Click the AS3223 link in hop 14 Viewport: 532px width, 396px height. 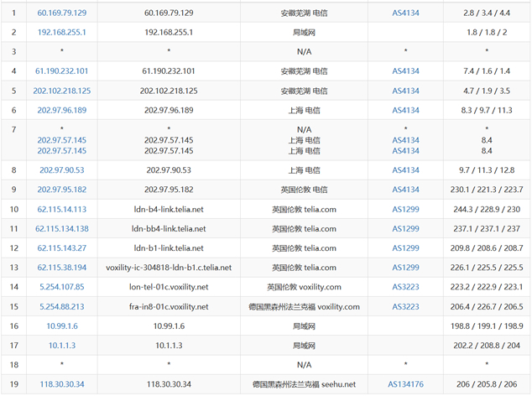click(405, 287)
